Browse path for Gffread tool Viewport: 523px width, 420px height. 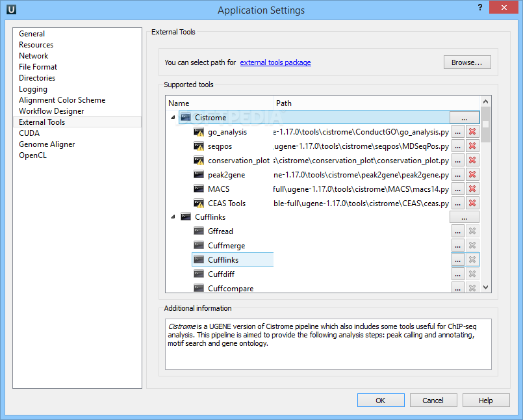point(457,231)
